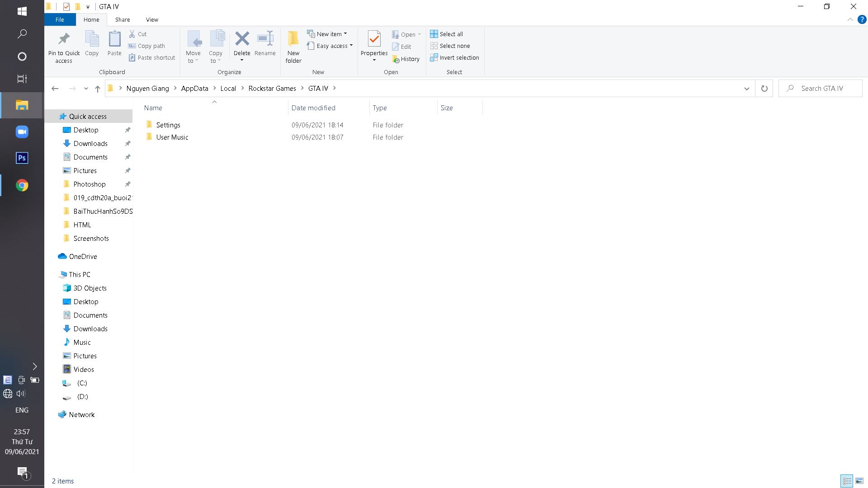Click the Paste ribbon icon
This screenshot has height=488, width=868.
pyautogui.click(x=114, y=39)
